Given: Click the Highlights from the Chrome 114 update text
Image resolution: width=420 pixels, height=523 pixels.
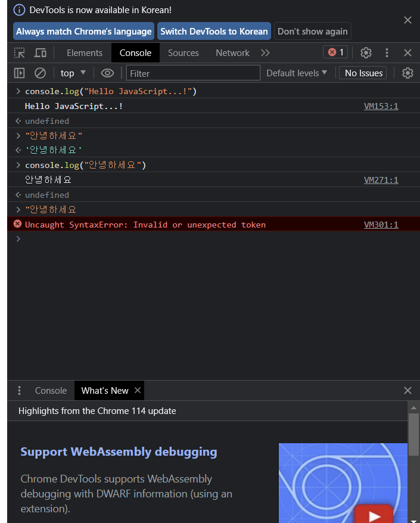Looking at the screenshot, I should (x=97, y=411).
